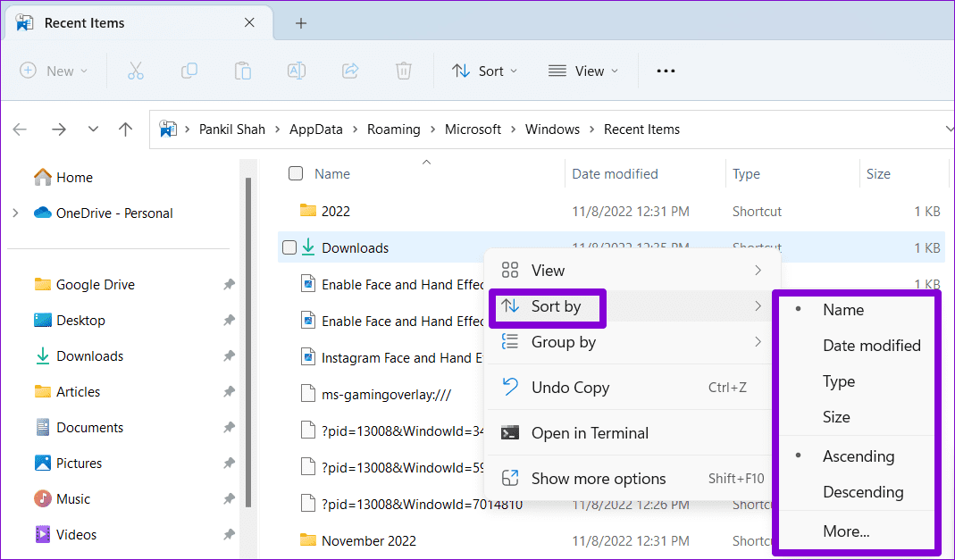Unpin Google Drive using its pin icon
955x560 pixels.
(x=229, y=284)
